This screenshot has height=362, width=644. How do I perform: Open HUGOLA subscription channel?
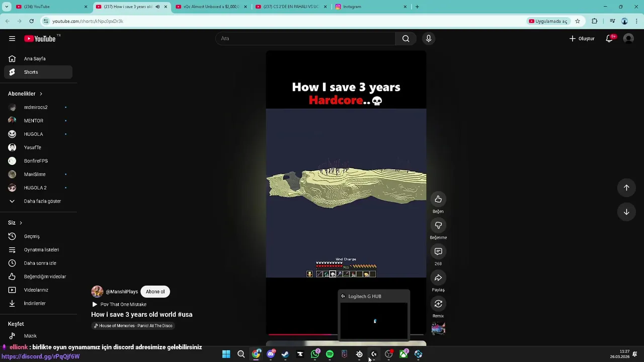tap(38, 134)
